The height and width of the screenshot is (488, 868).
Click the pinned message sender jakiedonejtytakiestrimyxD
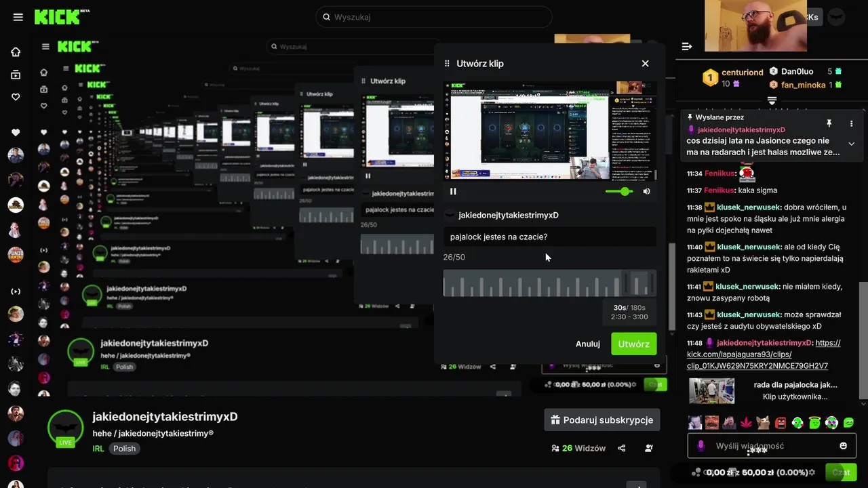(741, 129)
